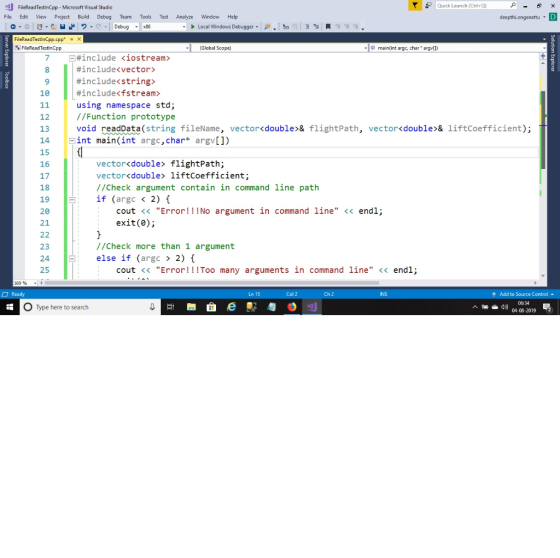
Task: Click the scroll down arrow of the editor
Action: point(543,276)
